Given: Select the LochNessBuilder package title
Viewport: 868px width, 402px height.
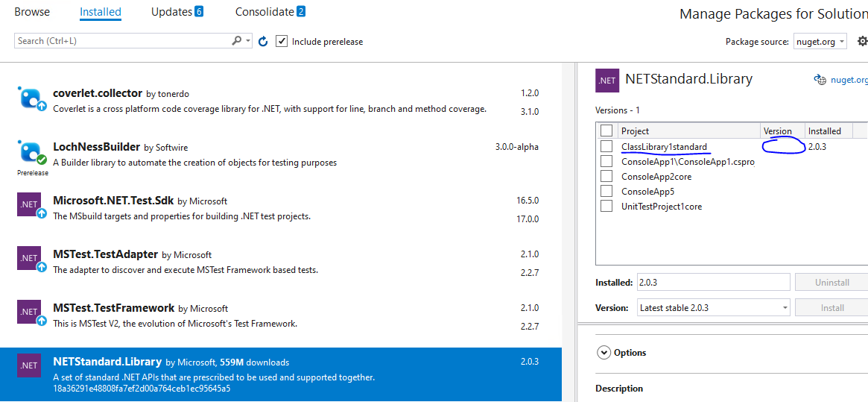Looking at the screenshot, I should tap(96, 147).
